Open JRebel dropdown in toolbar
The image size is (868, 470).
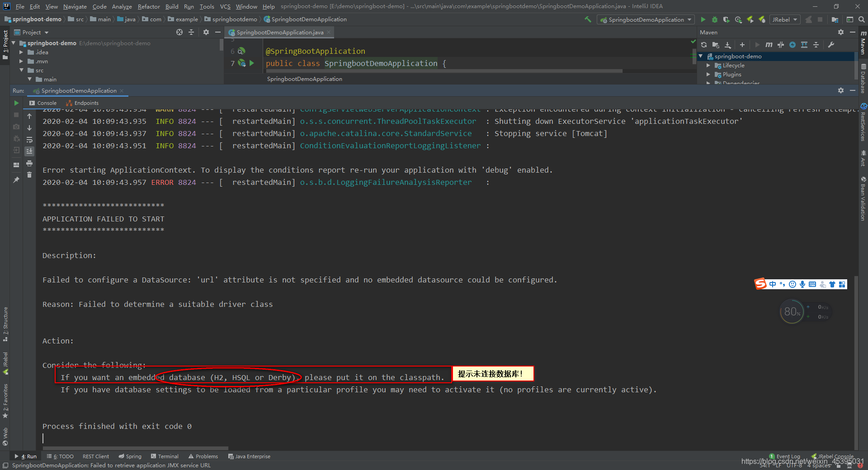pos(784,19)
